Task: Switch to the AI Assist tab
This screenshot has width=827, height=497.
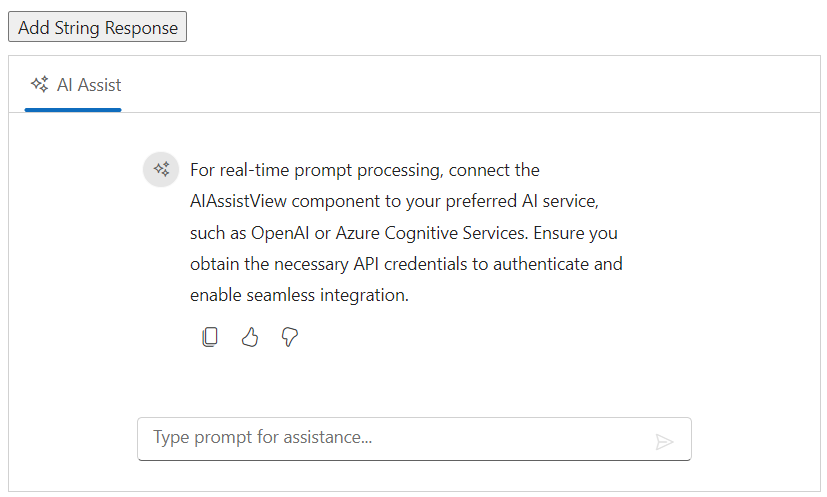Action: coord(74,85)
